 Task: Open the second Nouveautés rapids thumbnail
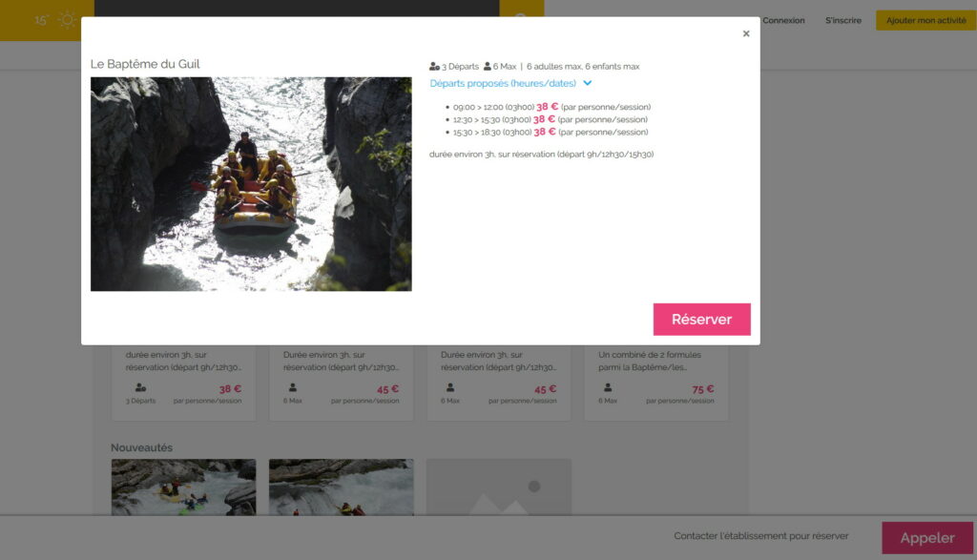tap(341, 487)
